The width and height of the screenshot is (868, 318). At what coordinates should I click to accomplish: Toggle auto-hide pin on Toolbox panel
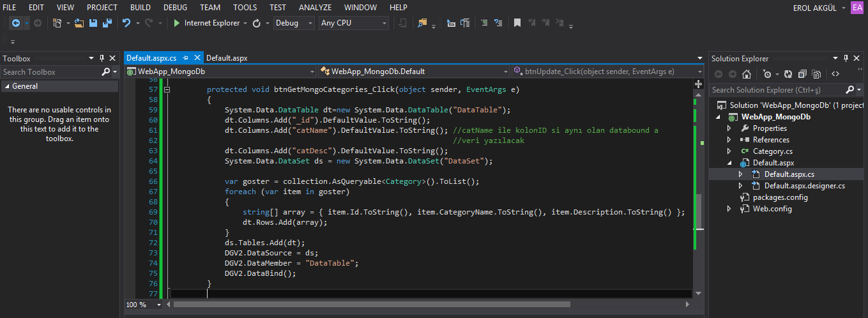pos(102,58)
